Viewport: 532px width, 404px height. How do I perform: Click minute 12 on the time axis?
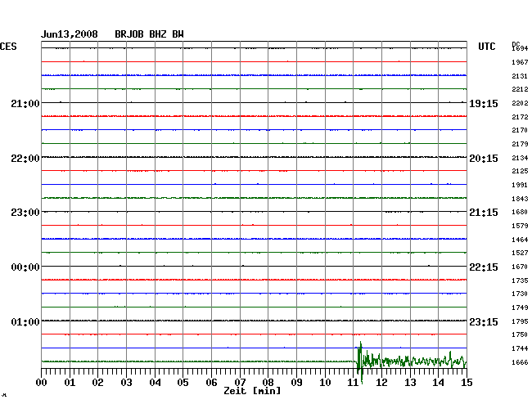click(x=381, y=383)
